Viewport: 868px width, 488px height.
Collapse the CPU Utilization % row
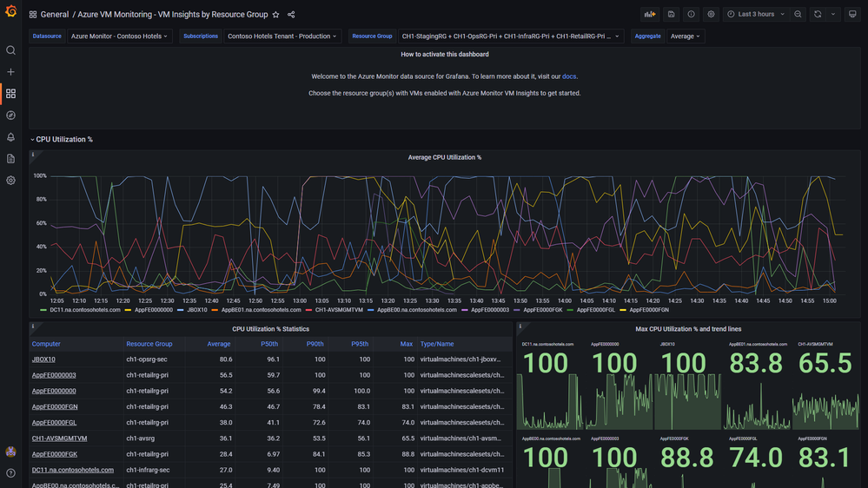[x=62, y=140]
